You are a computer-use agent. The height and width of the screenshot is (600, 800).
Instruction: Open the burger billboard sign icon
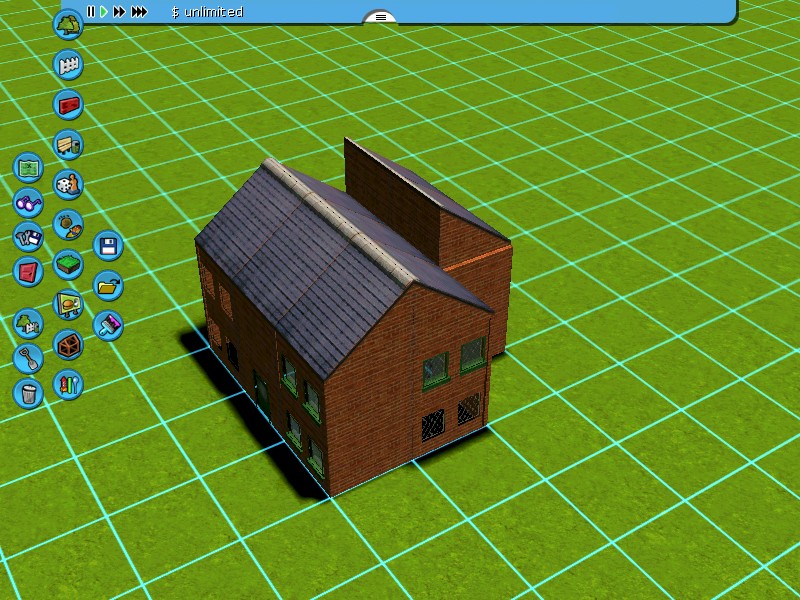click(x=68, y=304)
